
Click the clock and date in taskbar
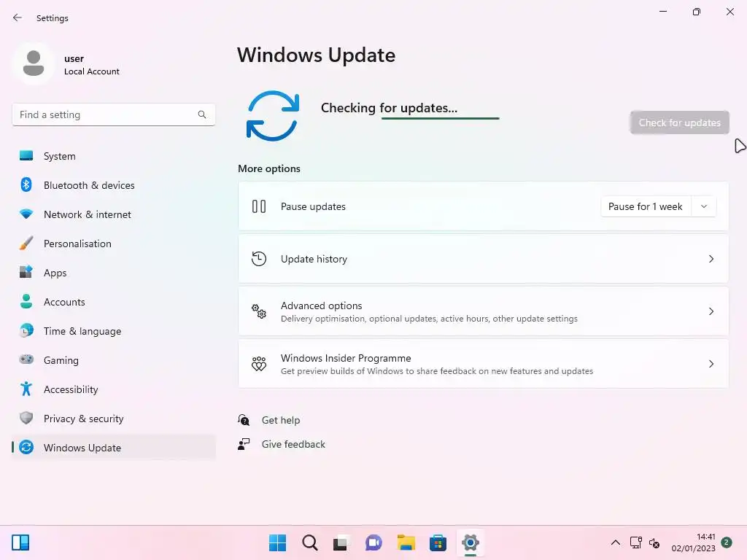click(x=693, y=542)
